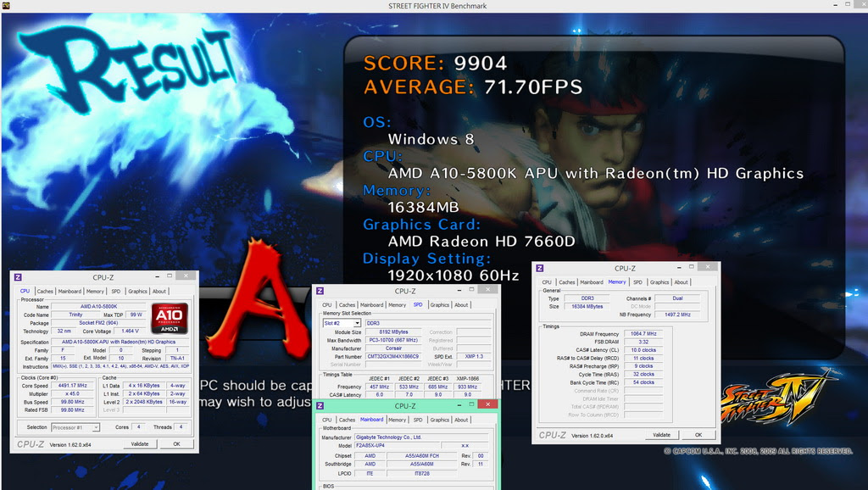
Task: Open Graphics tab in the CPU-Z Memory window
Action: click(x=659, y=282)
